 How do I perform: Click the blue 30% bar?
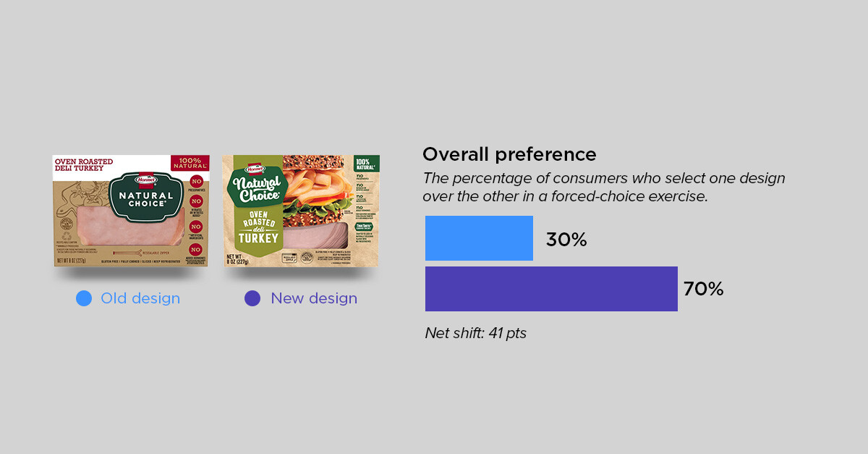tap(479, 238)
